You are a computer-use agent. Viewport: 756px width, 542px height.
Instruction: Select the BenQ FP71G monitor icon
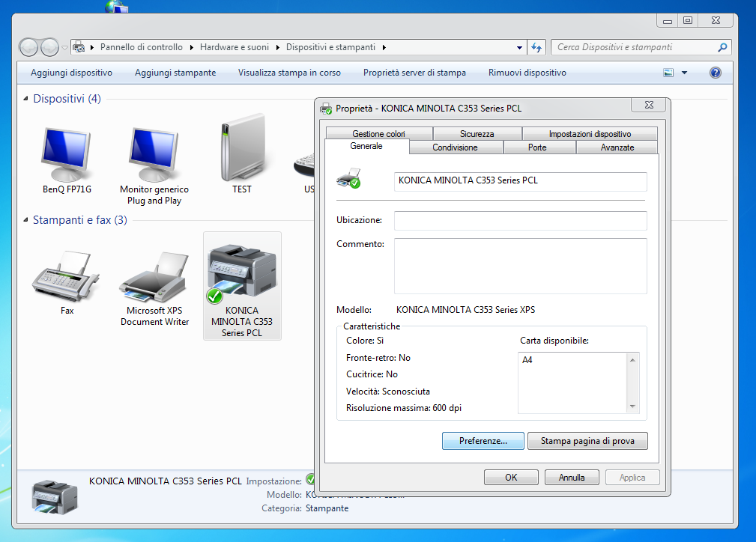(67, 155)
